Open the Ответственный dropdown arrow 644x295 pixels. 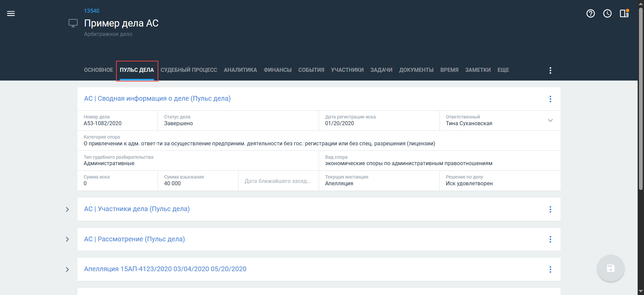(550, 120)
